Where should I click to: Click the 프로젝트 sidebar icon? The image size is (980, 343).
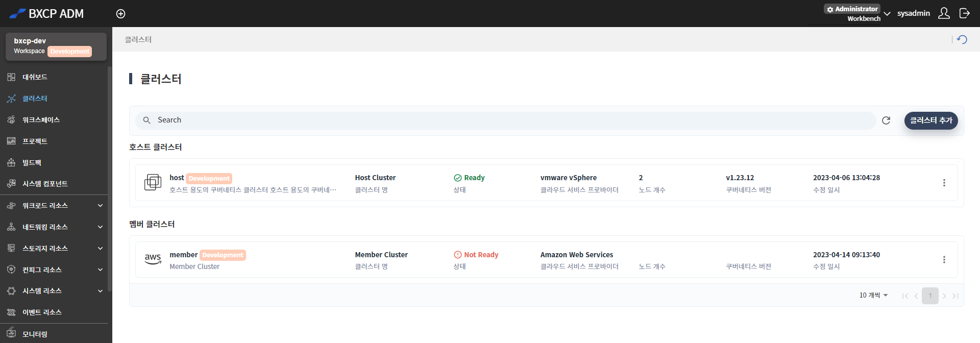(11, 141)
